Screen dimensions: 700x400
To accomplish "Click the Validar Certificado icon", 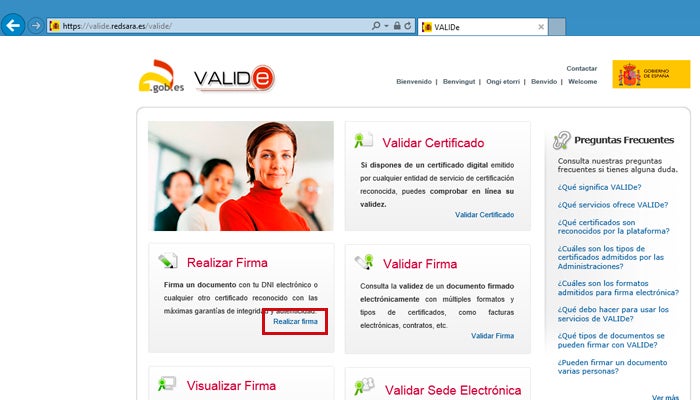I will [363, 140].
